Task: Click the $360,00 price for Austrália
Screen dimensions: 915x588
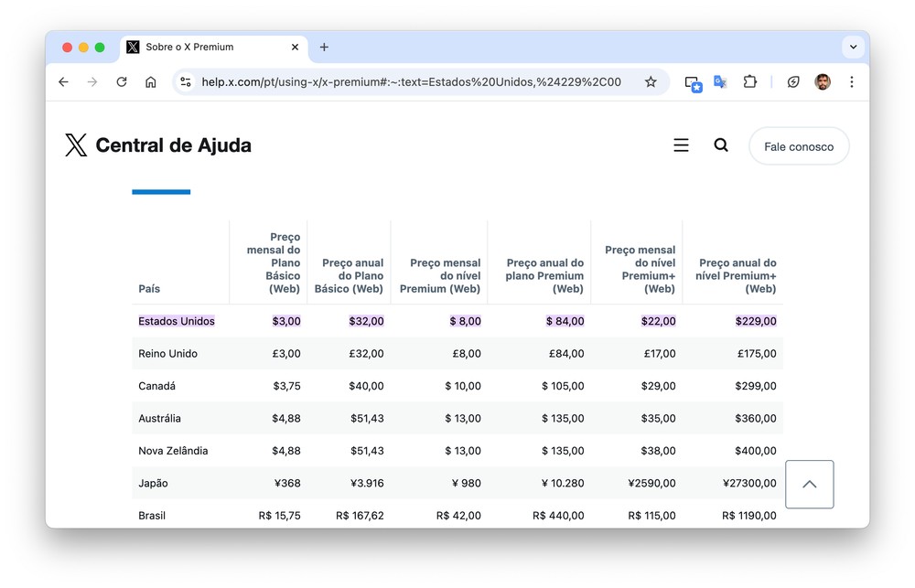Action: tap(756, 418)
